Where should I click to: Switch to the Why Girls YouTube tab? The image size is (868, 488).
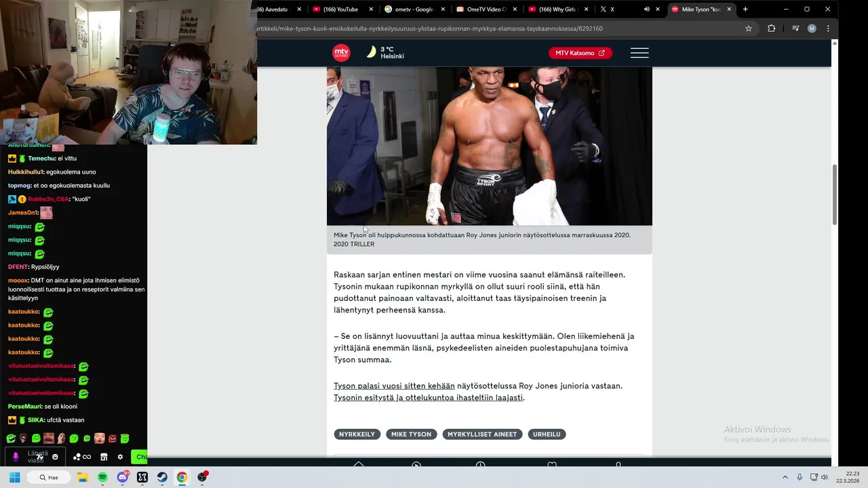558,9
